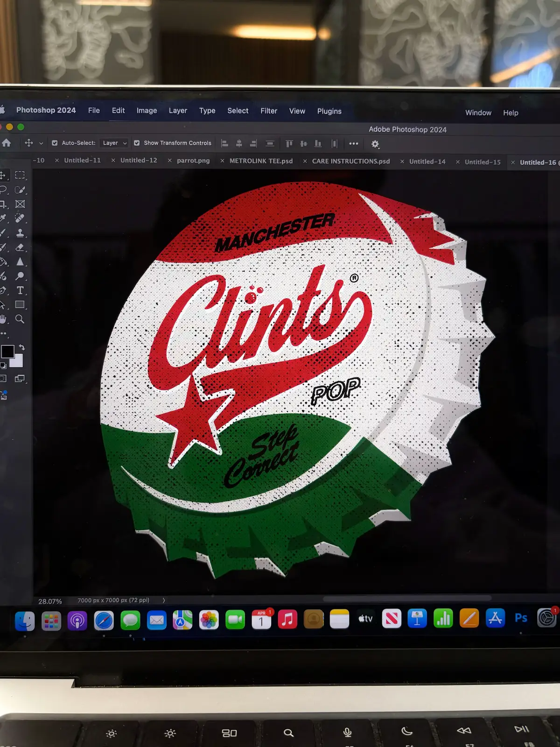Open Move tool preset picker chevron

tap(41, 143)
